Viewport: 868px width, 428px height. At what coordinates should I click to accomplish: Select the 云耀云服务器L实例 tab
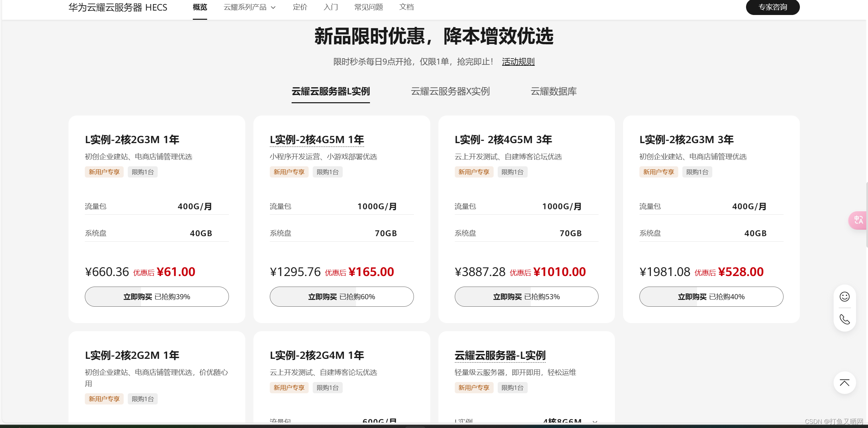(x=330, y=91)
